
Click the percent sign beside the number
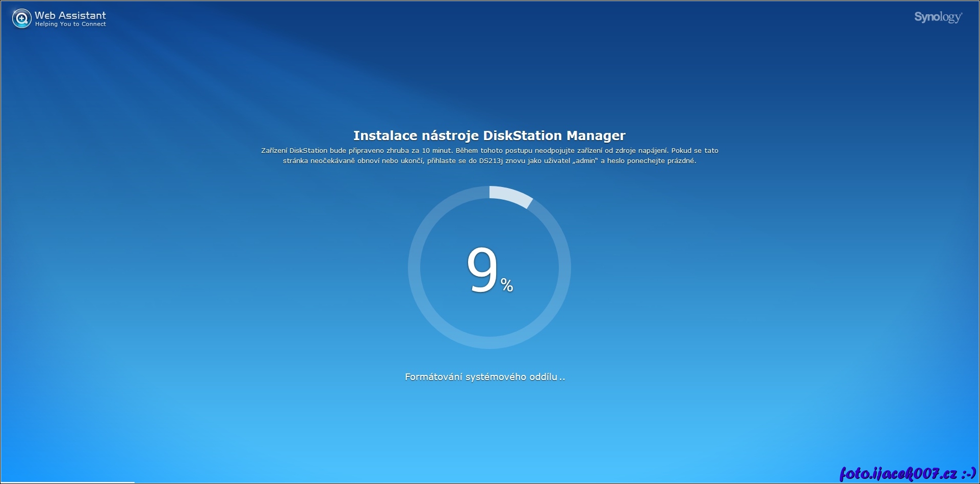[x=507, y=285]
